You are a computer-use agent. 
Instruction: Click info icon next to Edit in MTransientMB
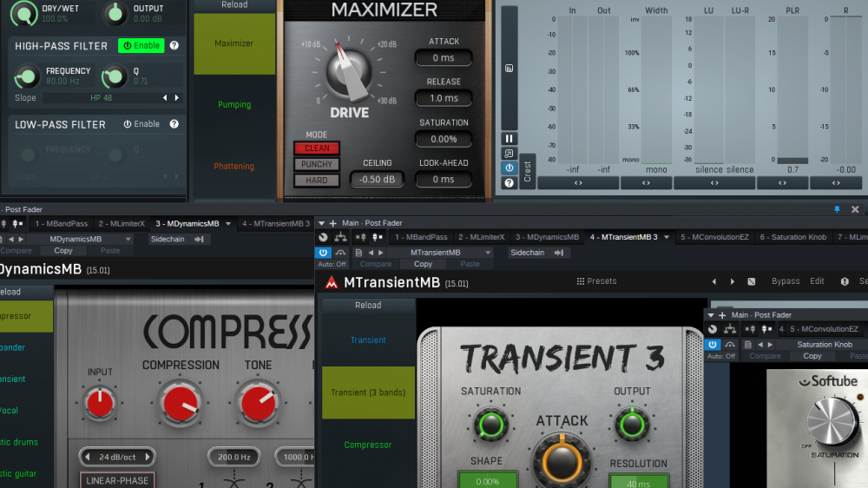click(x=845, y=282)
